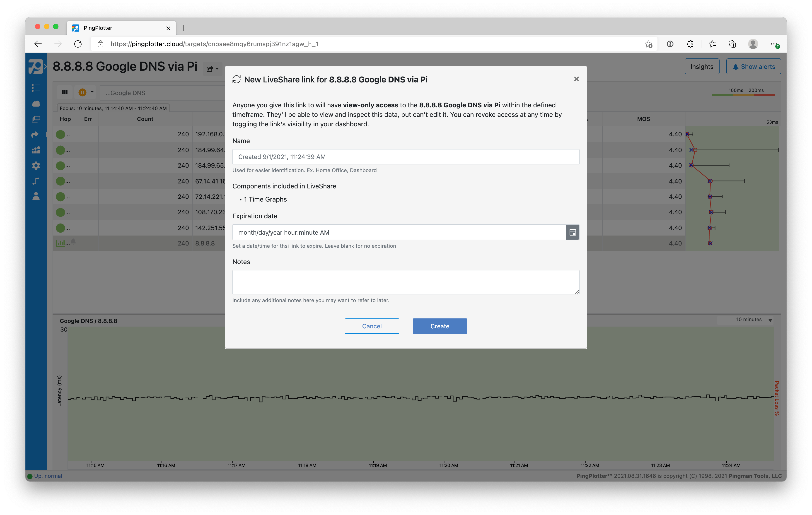Type in the Name input field
Viewport: 812px width, 515px height.
pos(405,157)
